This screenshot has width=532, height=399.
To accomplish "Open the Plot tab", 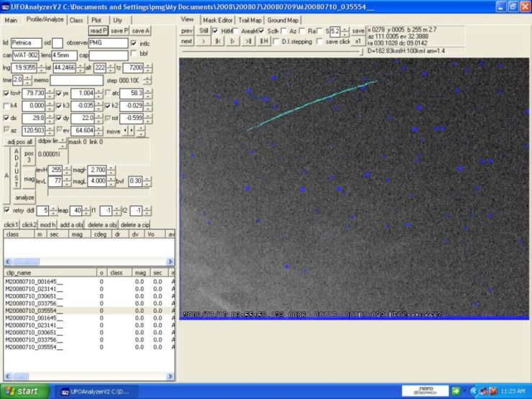I will click(96, 20).
